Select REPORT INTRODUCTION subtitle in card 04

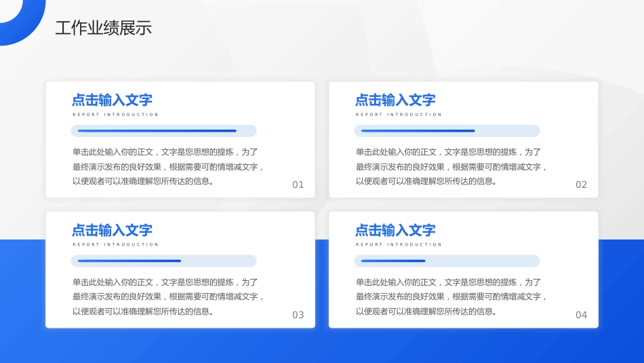coord(399,245)
